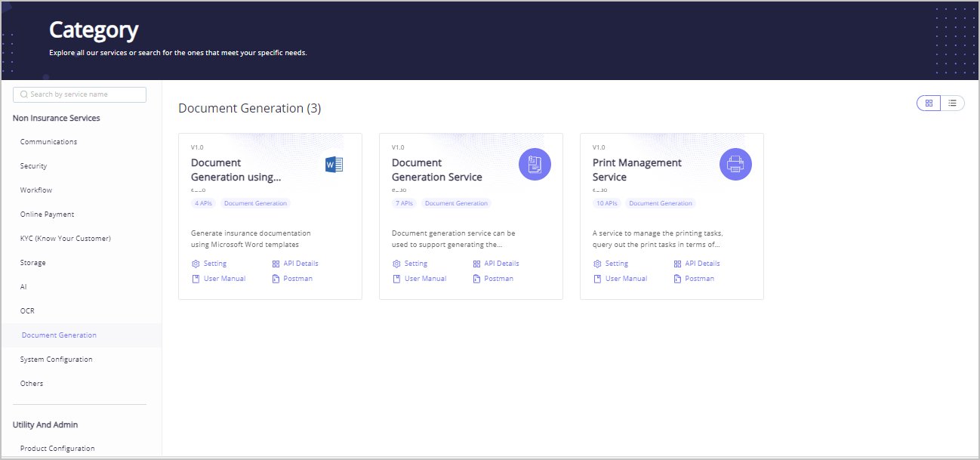The width and height of the screenshot is (980, 460).
Task: Click the Non Insurance Services heading
Action: click(x=57, y=118)
